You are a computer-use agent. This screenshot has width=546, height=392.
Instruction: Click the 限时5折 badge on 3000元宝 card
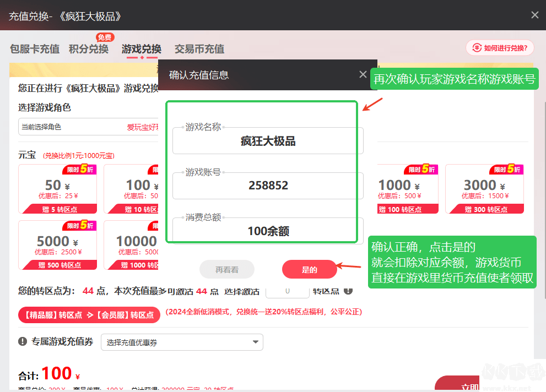[x=506, y=169]
